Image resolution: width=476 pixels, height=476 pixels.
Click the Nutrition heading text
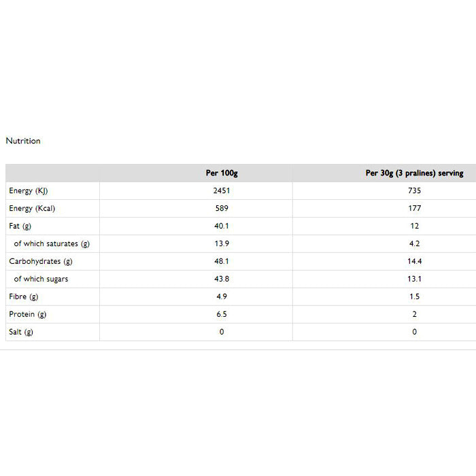coord(23,141)
